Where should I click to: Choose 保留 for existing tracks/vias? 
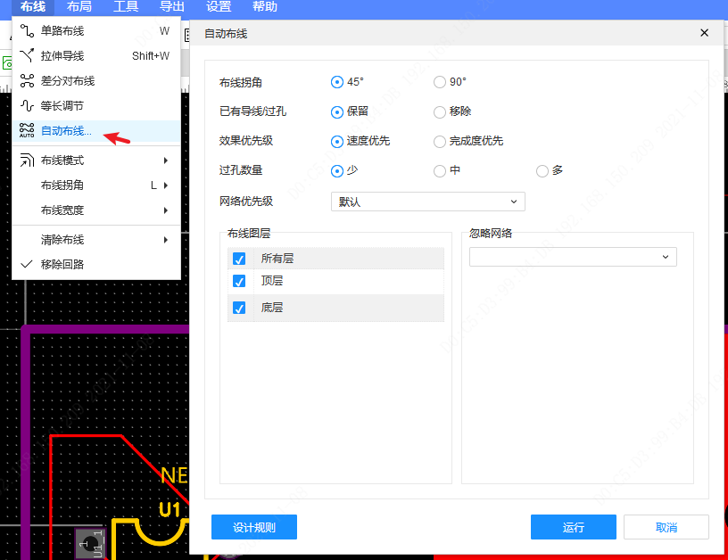click(337, 111)
